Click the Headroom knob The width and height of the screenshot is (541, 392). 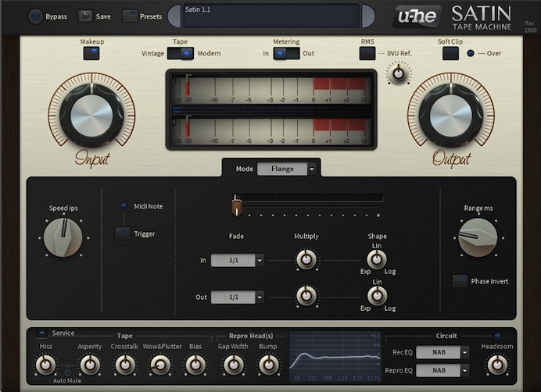pos(497,365)
